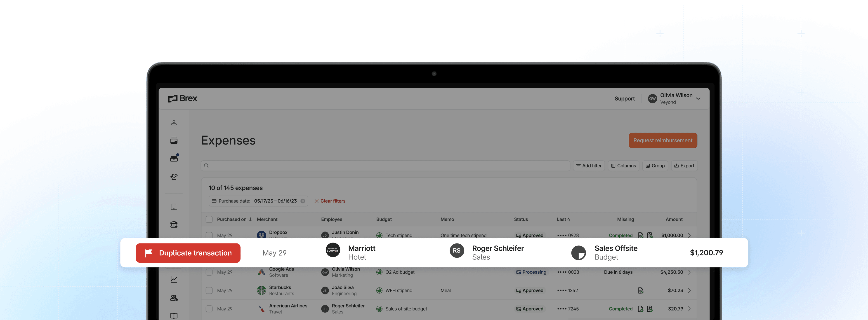Screen dimensions: 868x320
Task: Select all expenses using the header checkbox
Action: tap(209, 219)
